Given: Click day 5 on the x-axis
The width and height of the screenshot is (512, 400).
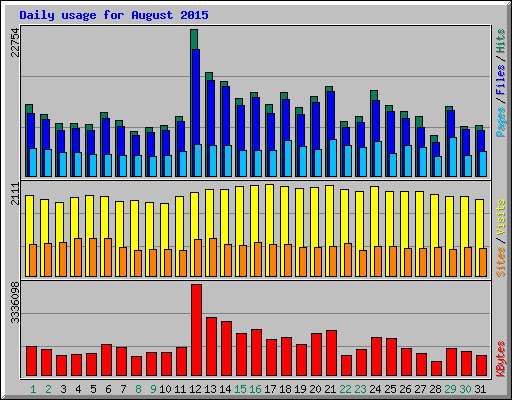Looking at the screenshot, I should pyautogui.click(x=93, y=389).
